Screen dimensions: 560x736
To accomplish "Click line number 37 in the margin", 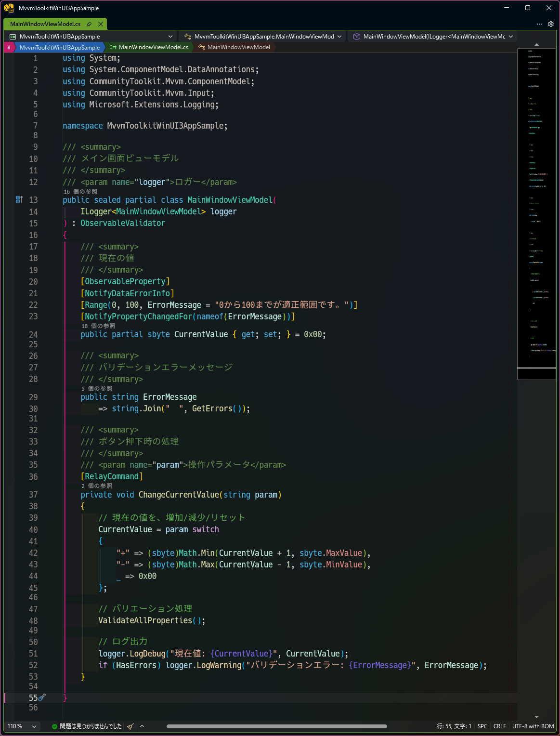I will [x=33, y=495].
